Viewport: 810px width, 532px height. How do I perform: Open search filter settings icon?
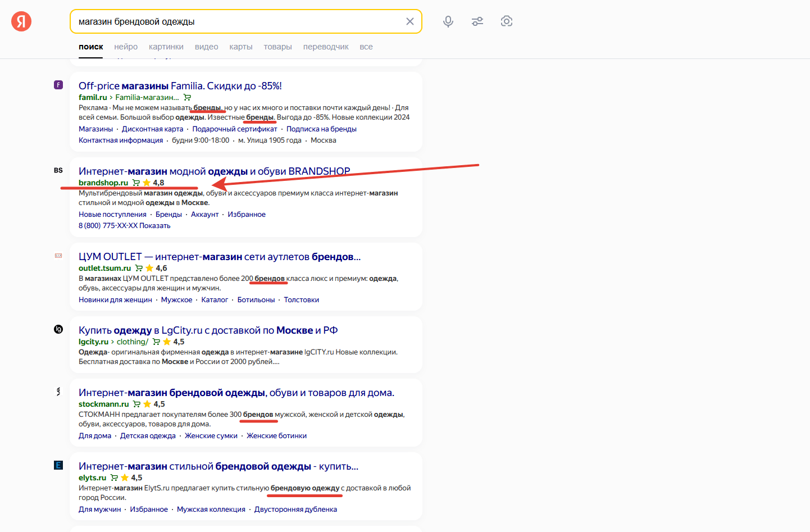tap(477, 21)
